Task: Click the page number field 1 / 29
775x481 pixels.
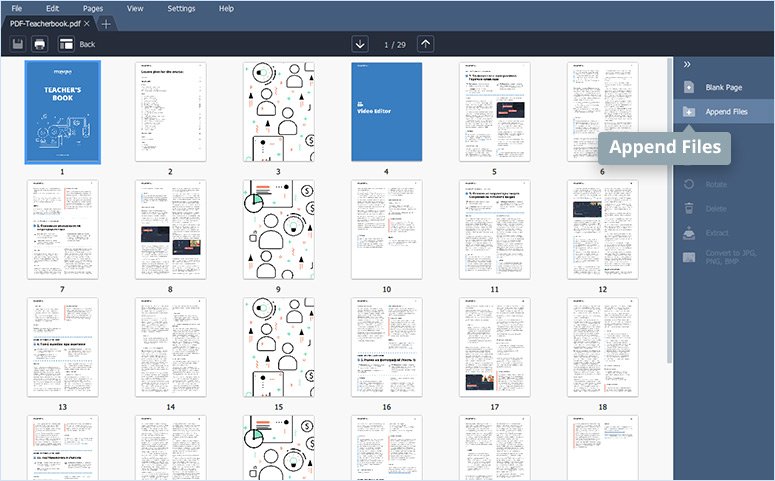Action: (394, 44)
